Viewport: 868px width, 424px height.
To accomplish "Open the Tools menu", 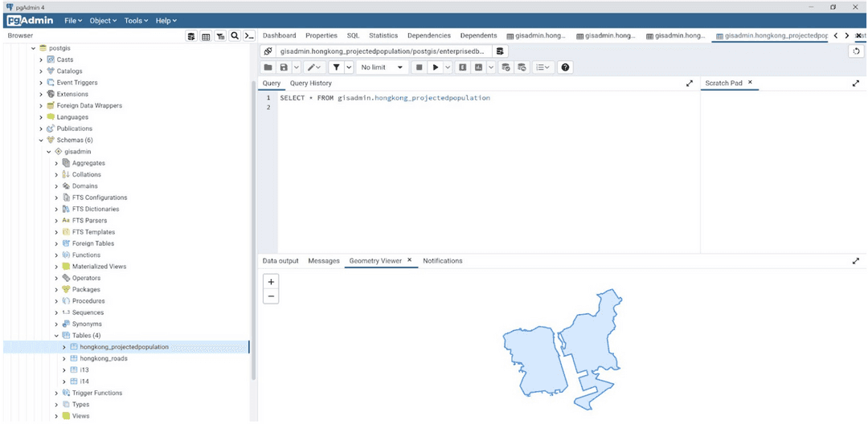I will [136, 20].
